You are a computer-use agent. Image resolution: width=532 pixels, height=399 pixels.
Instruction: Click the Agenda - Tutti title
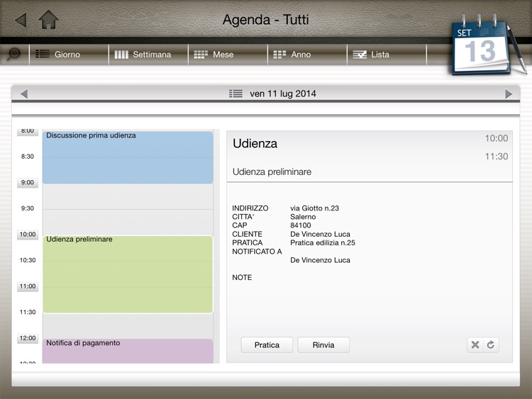(266, 20)
